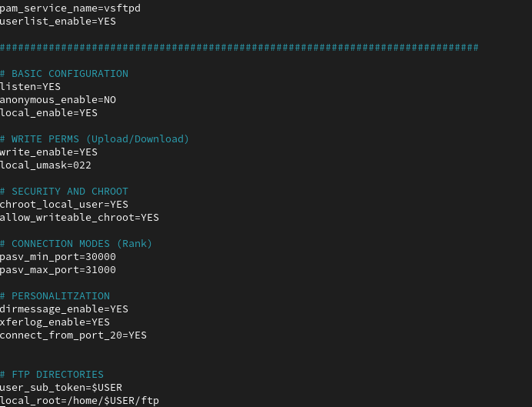This screenshot has width=532, height=407.
Task: Place cursor on xferlog_enable=YES line
Action: pos(55,322)
